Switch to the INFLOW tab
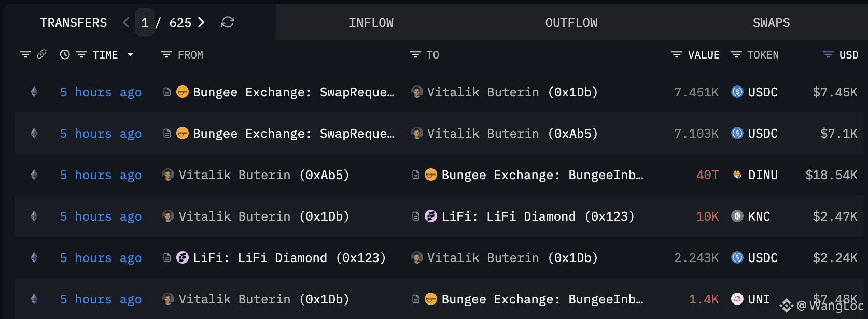The width and height of the screenshot is (868, 319). [x=371, y=23]
